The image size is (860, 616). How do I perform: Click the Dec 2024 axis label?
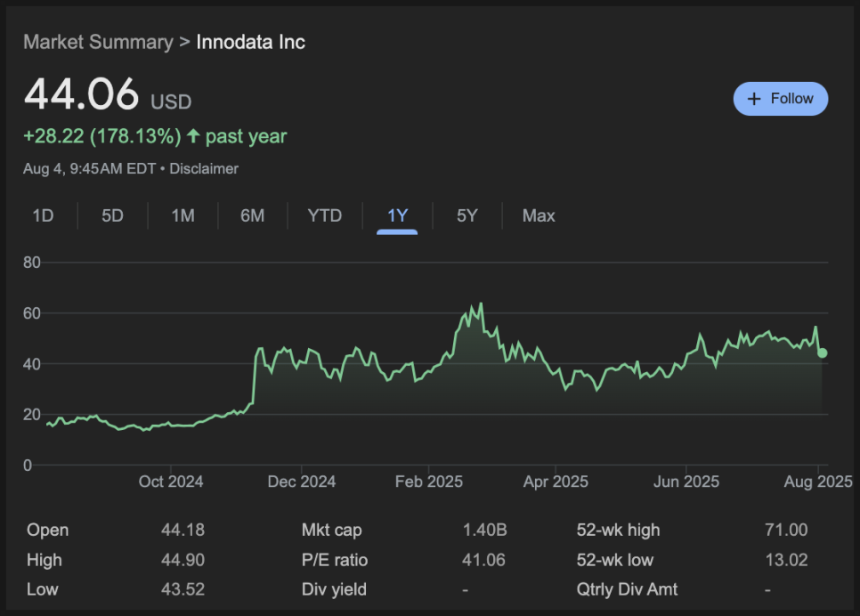[x=301, y=482]
